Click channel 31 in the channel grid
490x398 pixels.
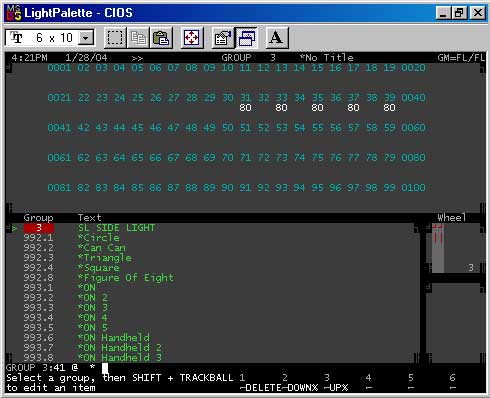(246, 98)
